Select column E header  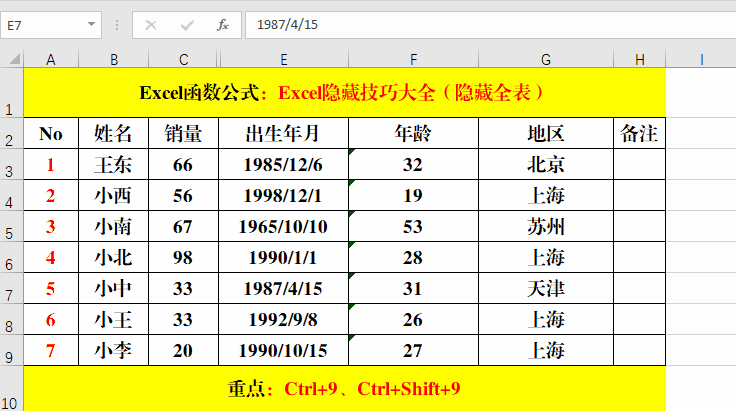pos(284,60)
